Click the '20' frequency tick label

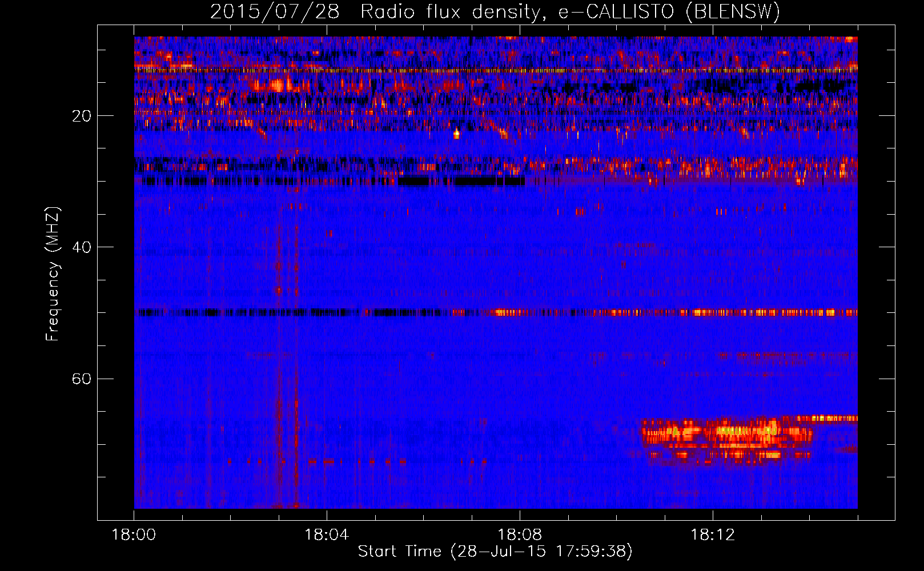tap(82, 116)
